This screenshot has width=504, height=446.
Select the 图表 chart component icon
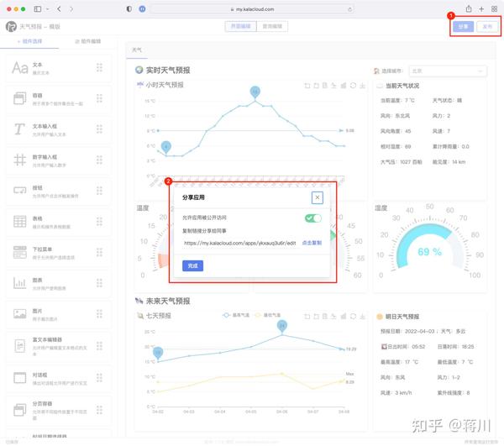tap(20, 283)
